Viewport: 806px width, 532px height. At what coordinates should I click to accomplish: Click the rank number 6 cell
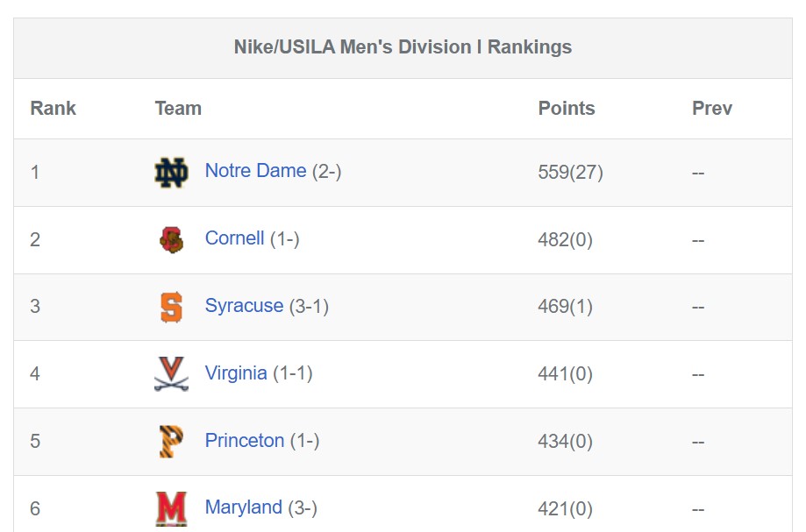pyautogui.click(x=35, y=509)
